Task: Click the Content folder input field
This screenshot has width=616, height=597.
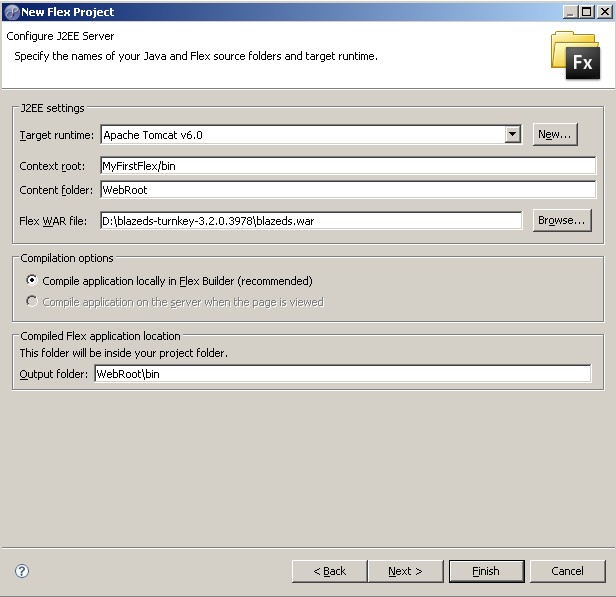Action: click(x=348, y=190)
